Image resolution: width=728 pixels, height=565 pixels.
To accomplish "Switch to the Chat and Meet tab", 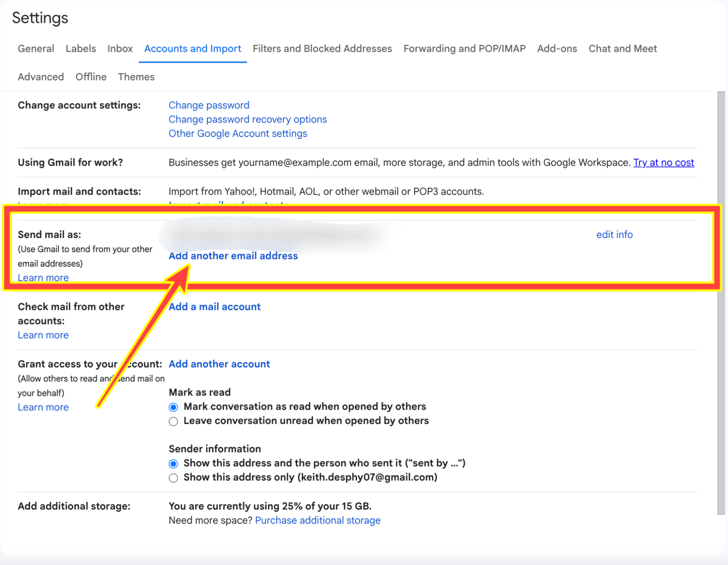I will point(622,48).
